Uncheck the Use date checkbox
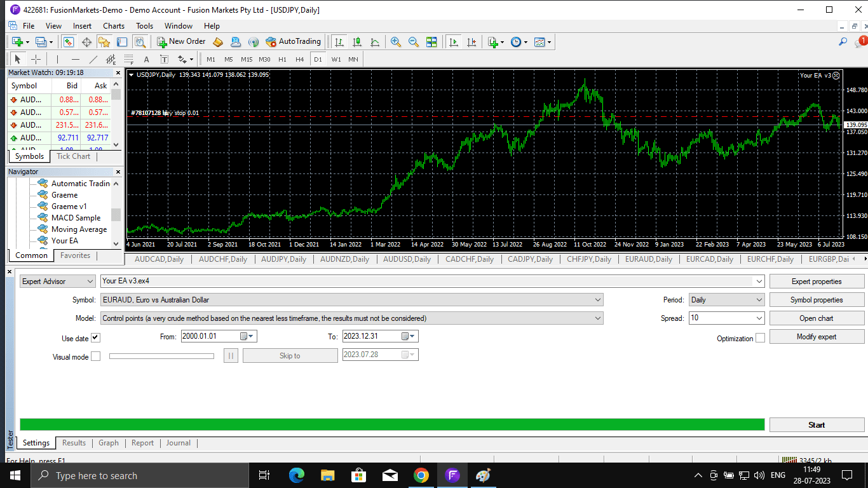Screen dimensions: 868x488 95,338
